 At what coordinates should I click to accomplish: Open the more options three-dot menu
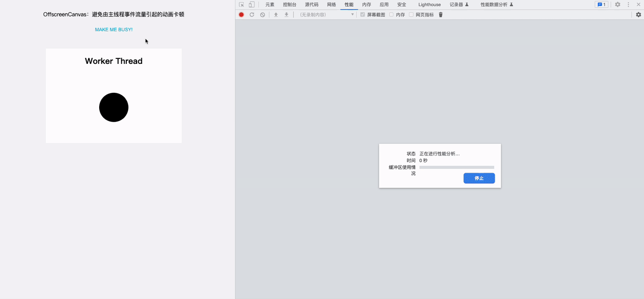(x=628, y=5)
